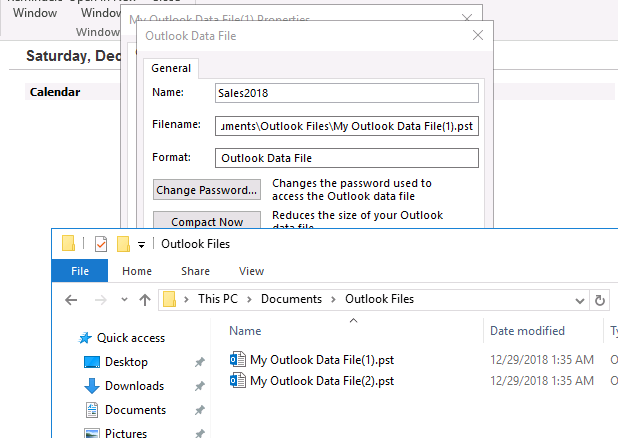The width and height of the screenshot is (618, 438).
Task: Open the File menu in Explorer
Action: 80,271
